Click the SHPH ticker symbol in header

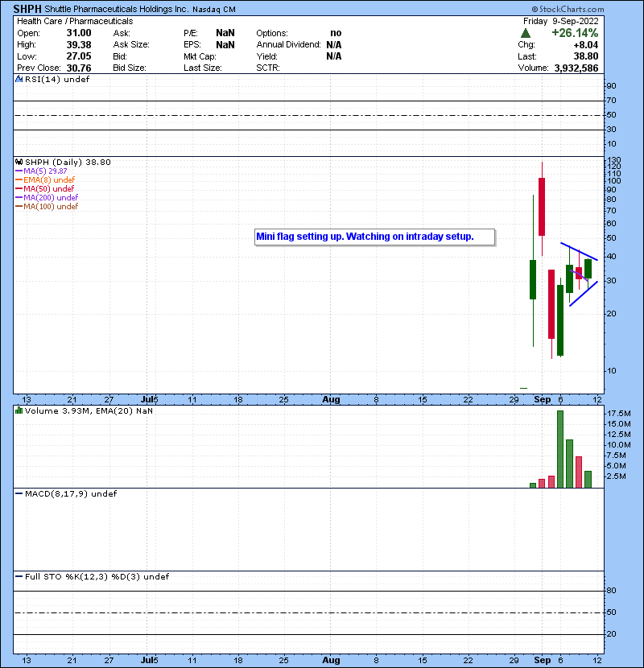27,9
